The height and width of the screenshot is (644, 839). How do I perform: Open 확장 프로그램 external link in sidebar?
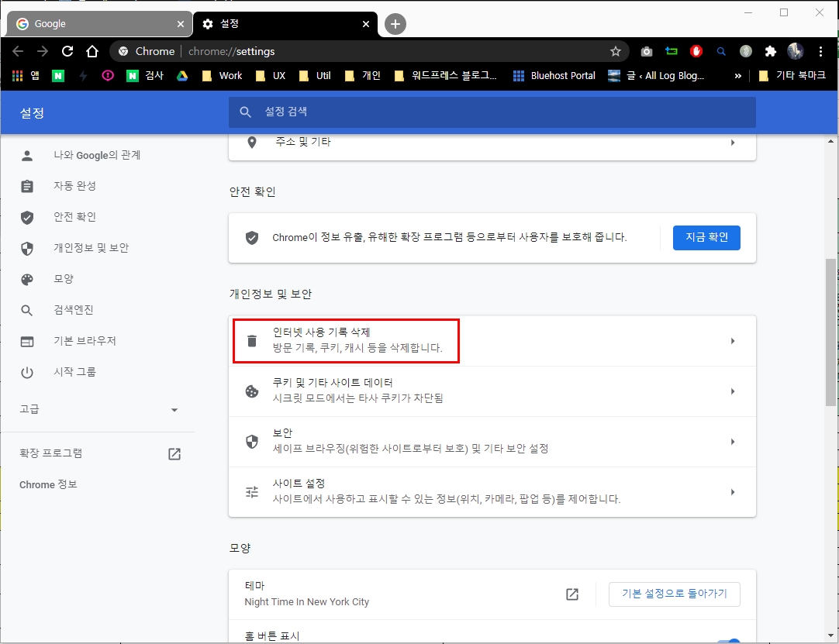[174, 453]
